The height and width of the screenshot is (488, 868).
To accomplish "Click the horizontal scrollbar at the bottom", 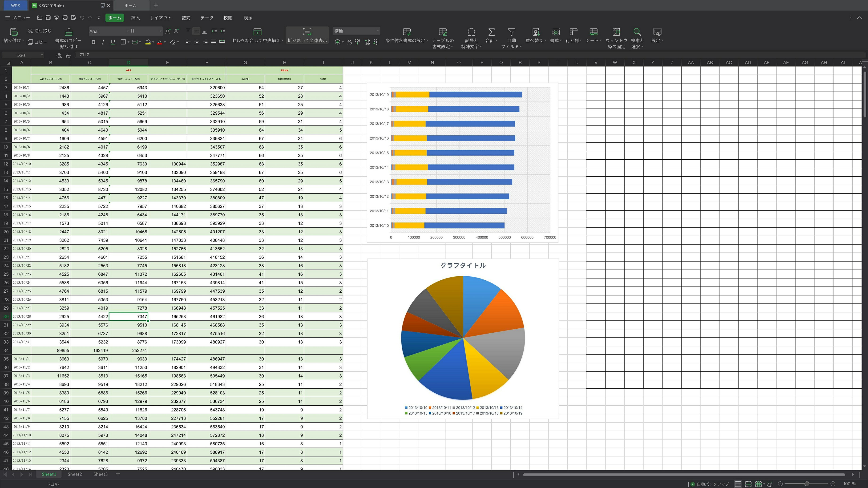I will click(684, 475).
